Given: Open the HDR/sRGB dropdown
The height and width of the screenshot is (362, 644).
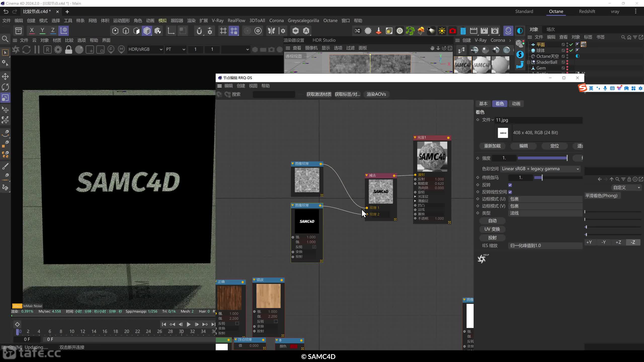Looking at the screenshot, I should pyautogui.click(x=145, y=49).
